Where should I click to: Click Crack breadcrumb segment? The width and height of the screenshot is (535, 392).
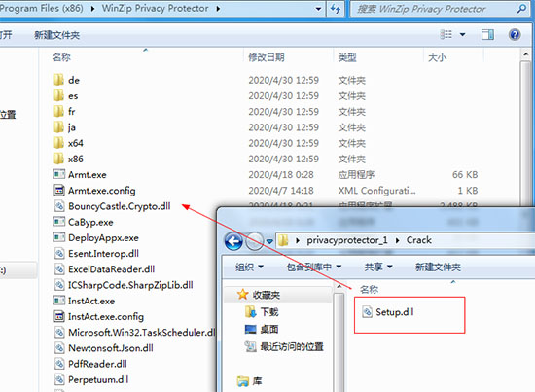click(x=419, y=240)
